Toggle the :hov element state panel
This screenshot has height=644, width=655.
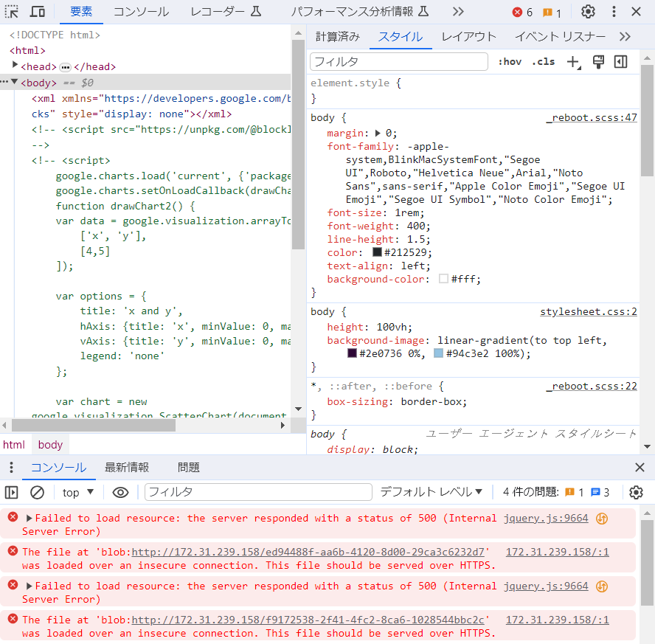(x=510, y=62)
